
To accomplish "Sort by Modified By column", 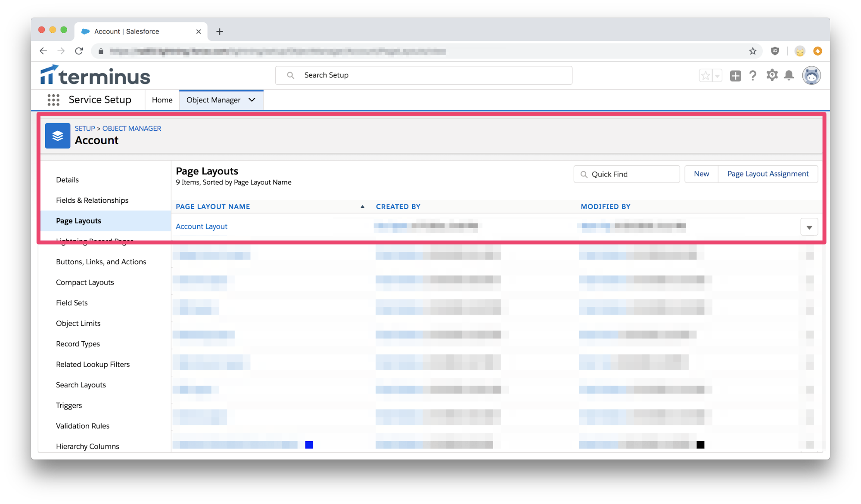I will coord(606,207).
